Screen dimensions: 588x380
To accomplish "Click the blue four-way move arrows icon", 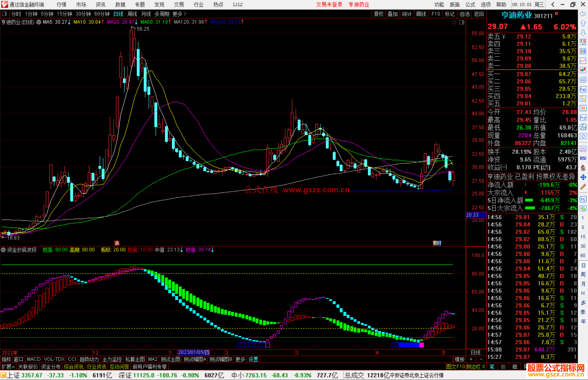I will 583,177.
